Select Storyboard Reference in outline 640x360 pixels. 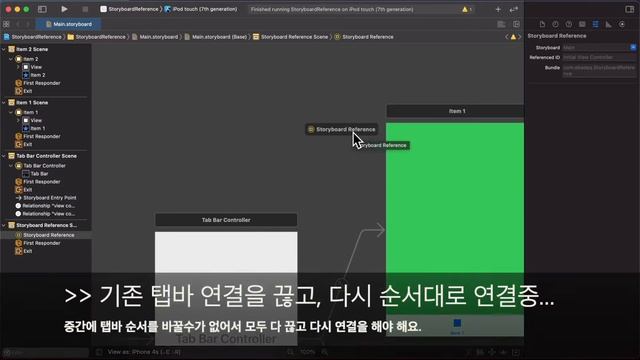[x=45, y=235]
